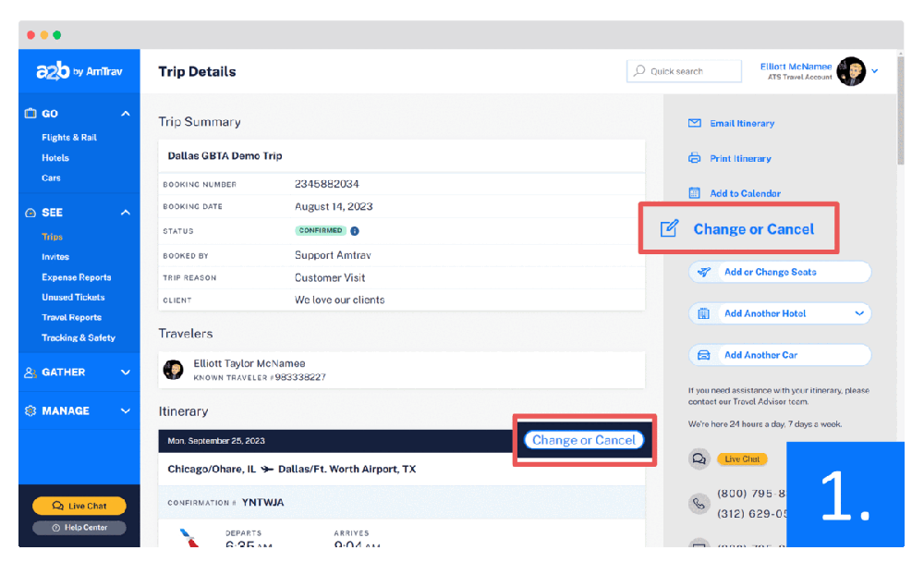Expand the MANAGE sidebar section

[x=126, y=410]
